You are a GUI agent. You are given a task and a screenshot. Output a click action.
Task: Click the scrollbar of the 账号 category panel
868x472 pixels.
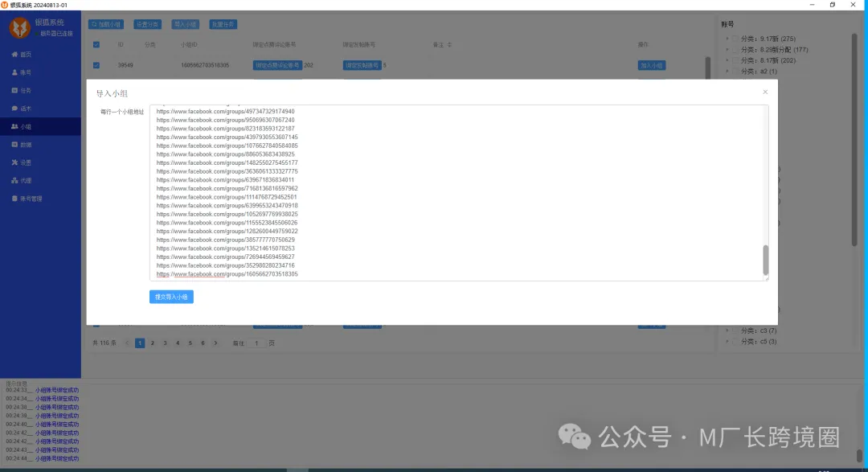(854, 140)
